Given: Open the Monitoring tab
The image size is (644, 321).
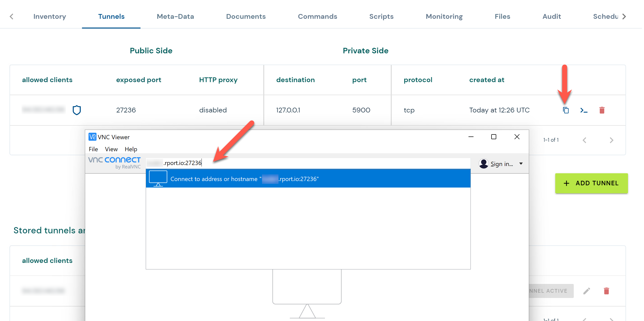Looking at the screenshot, I should [x=444, y=17].
